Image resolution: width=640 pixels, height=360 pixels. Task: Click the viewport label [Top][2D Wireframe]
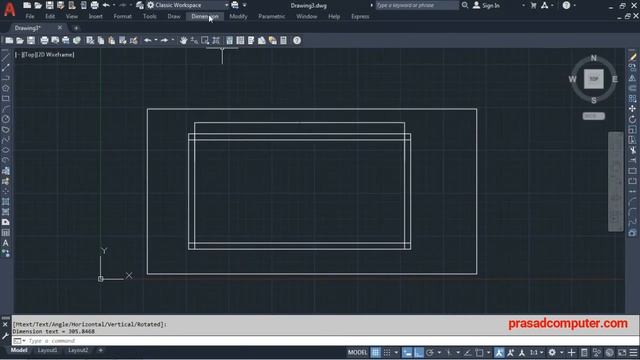pos(44,54)
